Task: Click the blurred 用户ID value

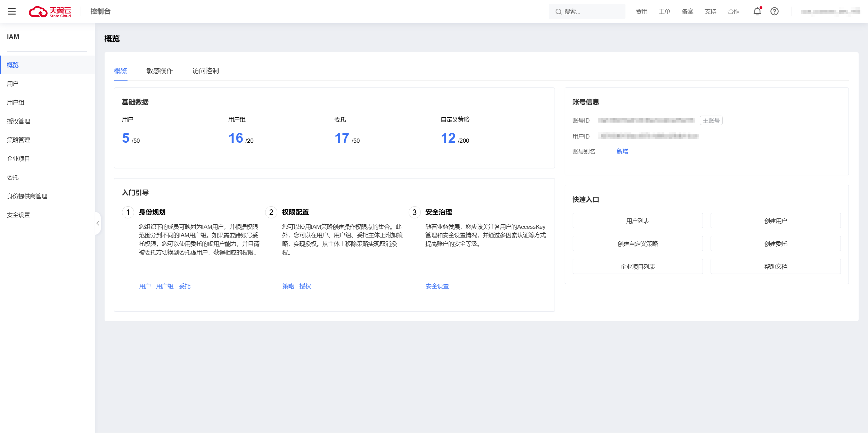Action: [x=649, y=136]
